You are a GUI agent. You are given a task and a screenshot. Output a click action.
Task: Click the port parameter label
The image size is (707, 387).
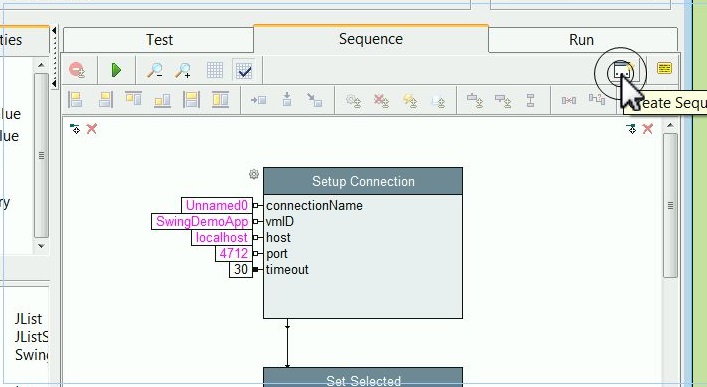click(276, 254)
